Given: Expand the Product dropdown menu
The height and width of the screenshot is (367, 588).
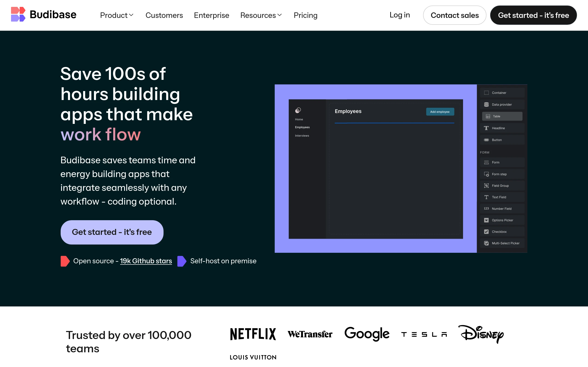Looking at the screenshot, I should click(x=117, y=15).
